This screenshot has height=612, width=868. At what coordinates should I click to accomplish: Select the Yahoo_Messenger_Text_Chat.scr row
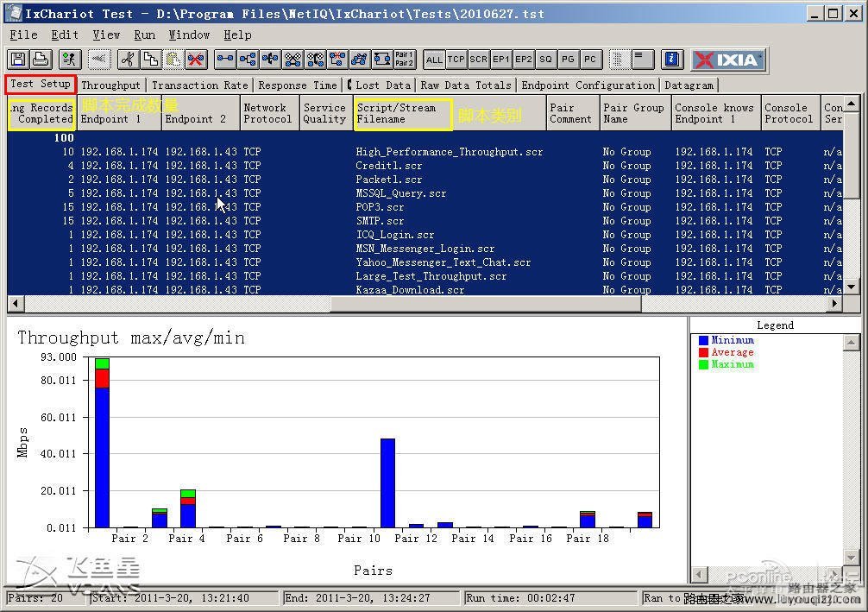pos(425,262)
